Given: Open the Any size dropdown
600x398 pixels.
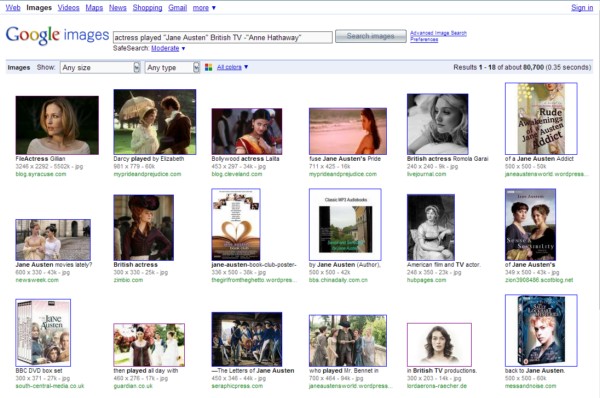Looking at the screenshot, I should tap(100, 68).
